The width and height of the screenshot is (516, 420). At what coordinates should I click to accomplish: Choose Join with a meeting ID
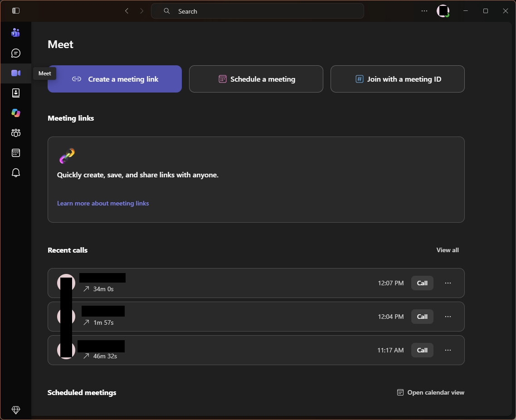coord(398,79)
